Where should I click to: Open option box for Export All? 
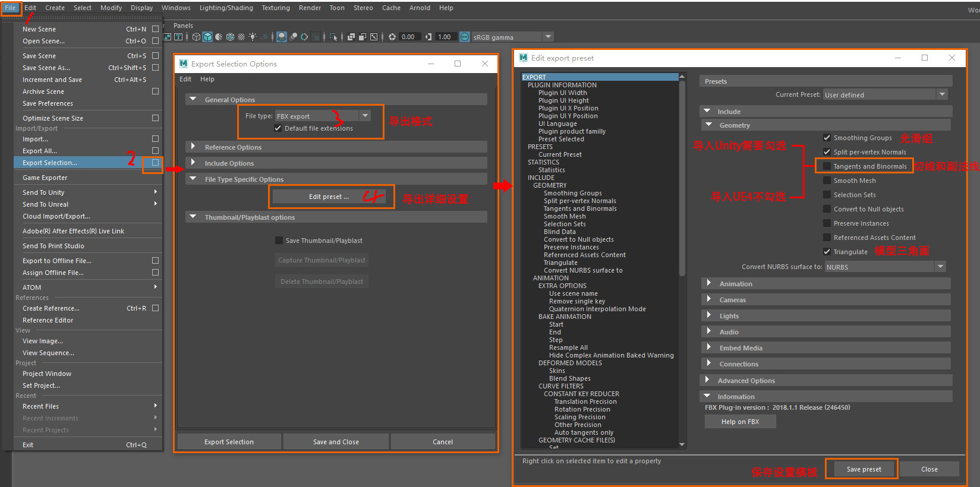(155, 150)
